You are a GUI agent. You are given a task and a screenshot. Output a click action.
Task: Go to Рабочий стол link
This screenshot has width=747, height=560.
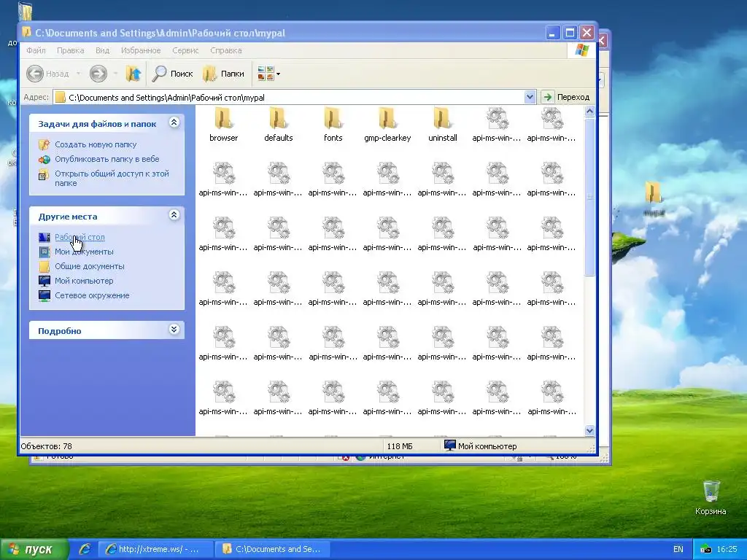(80, 237)
